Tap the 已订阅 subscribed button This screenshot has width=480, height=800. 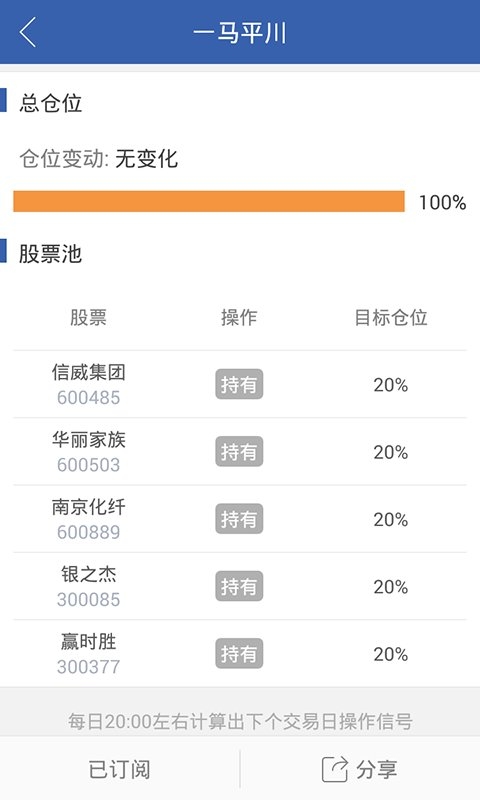[119, 769]
